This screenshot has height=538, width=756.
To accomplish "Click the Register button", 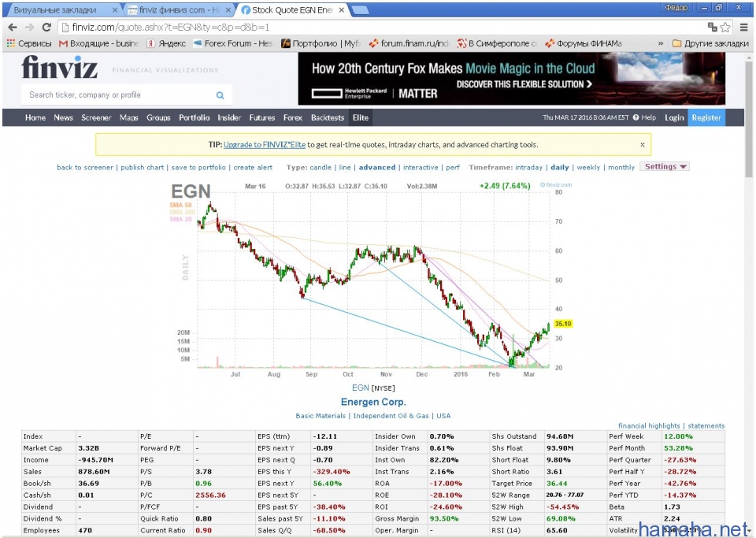I will (x=706, y=117).
